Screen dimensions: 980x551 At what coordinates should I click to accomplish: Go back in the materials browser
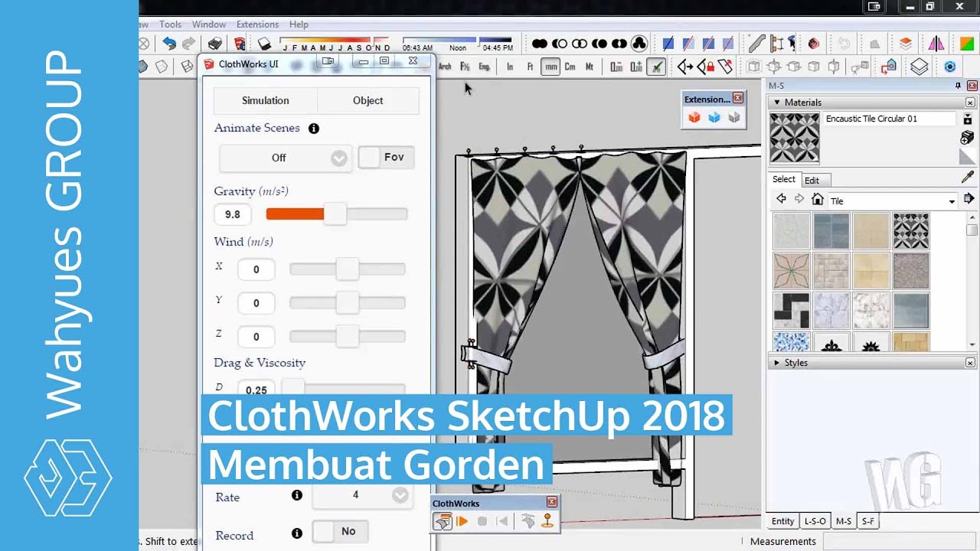tap(781, 199)
